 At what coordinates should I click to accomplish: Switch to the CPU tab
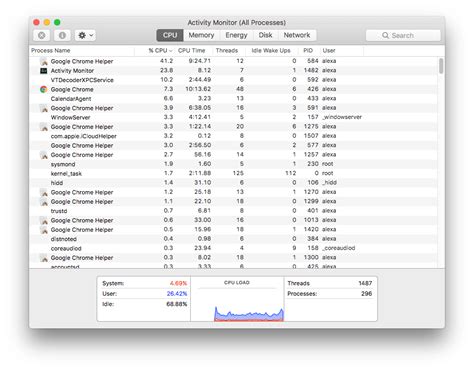(170, 35)
